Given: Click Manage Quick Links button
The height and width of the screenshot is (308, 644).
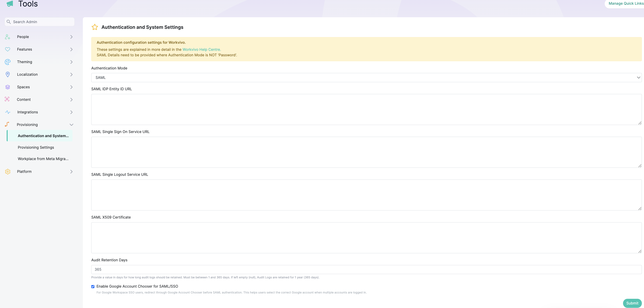Looking at the screenshot, I should 626,4.
